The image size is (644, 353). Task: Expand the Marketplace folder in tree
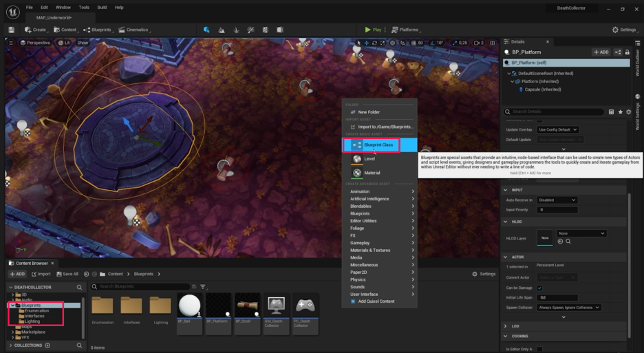click(x=13, y=332)
